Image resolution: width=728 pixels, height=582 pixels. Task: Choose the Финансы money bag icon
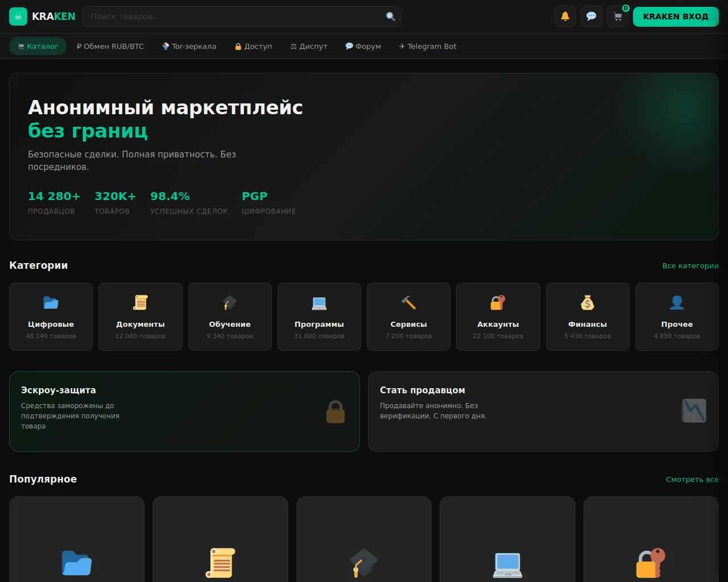(x=588, y=302)
